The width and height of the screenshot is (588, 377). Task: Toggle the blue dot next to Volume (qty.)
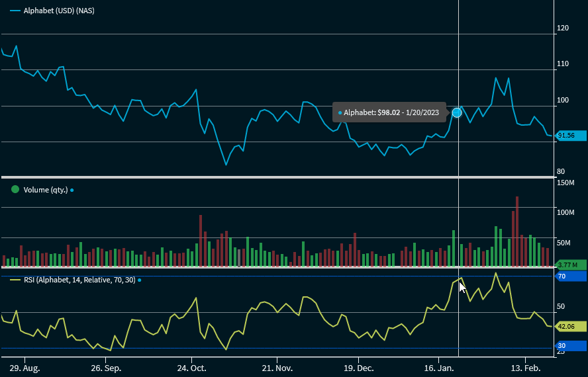(72, 190)
